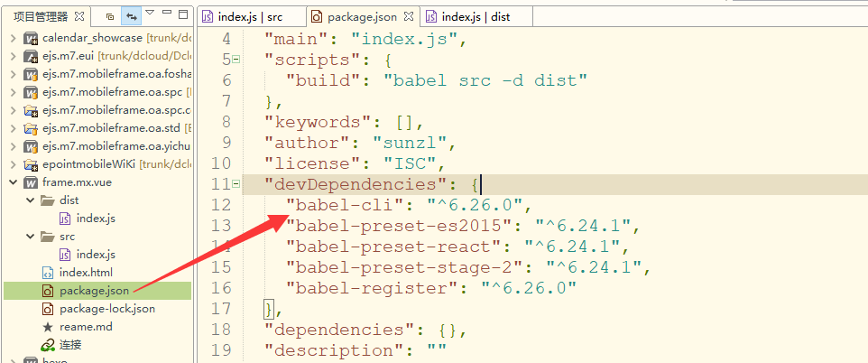Click file icon on package.json tab
868x363 pixels.
coord(317,16)
